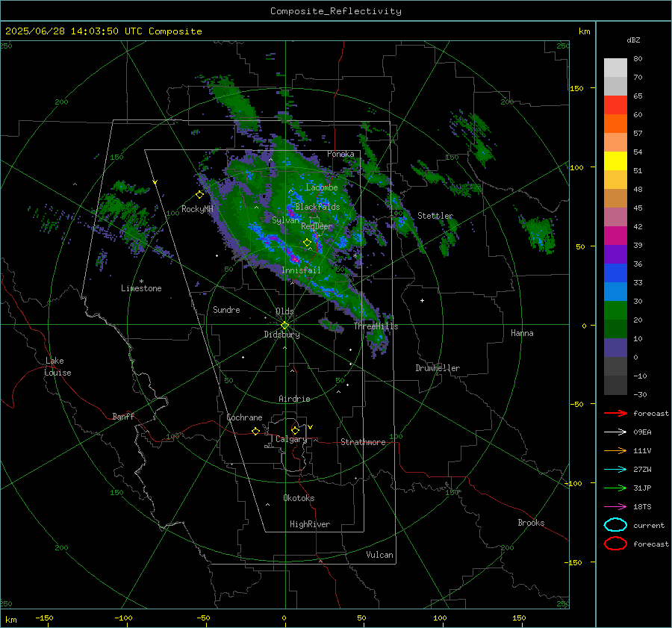The height and width of the screenshot is (628, 672).
Task: Click the orange 60 dBZ color swatch
Action: (x=615, y=123)
